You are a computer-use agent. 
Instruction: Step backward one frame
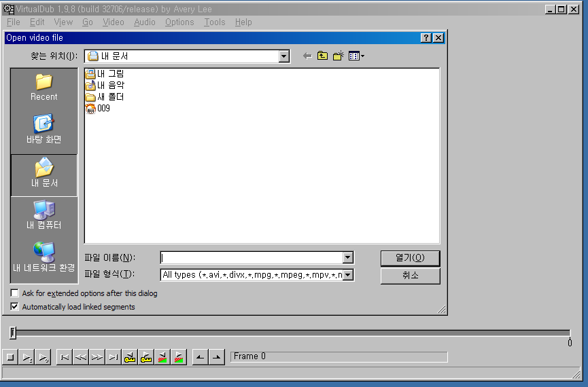81,357
